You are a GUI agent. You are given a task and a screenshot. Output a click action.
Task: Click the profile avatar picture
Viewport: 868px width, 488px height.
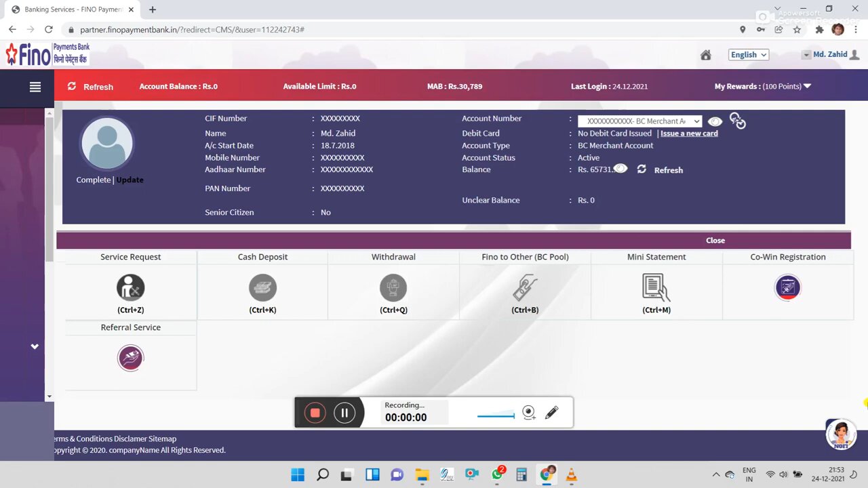(x=106, y=143)
